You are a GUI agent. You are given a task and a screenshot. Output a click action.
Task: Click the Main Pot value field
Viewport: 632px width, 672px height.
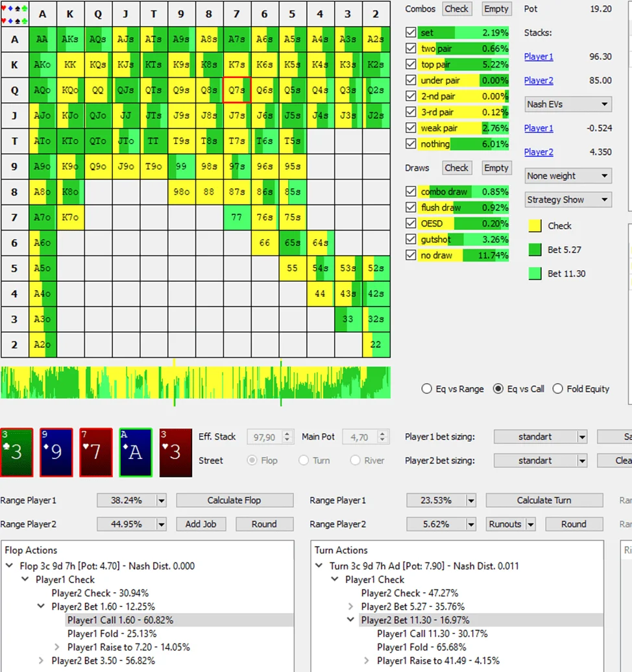(361, 437)
